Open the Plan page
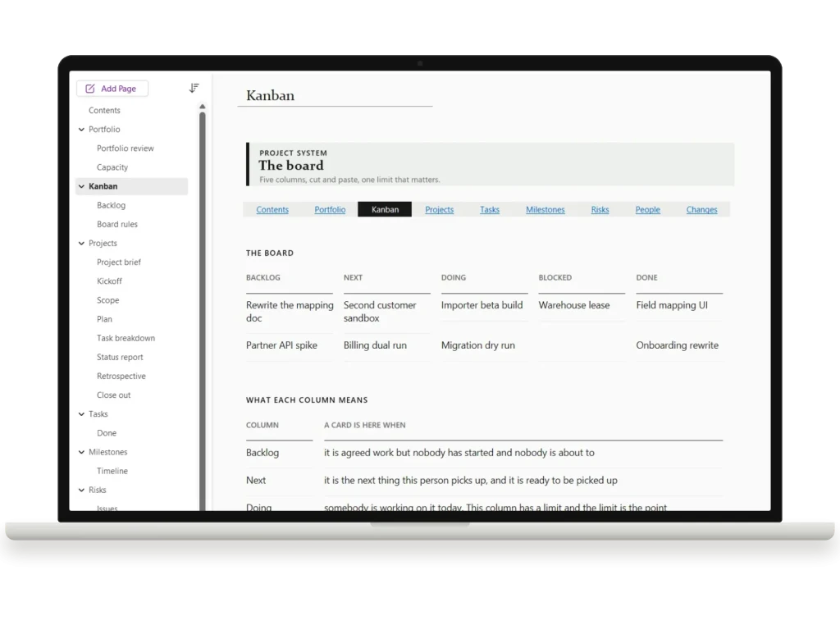Viewport: 840px width, 630px height. coord(104,319)
